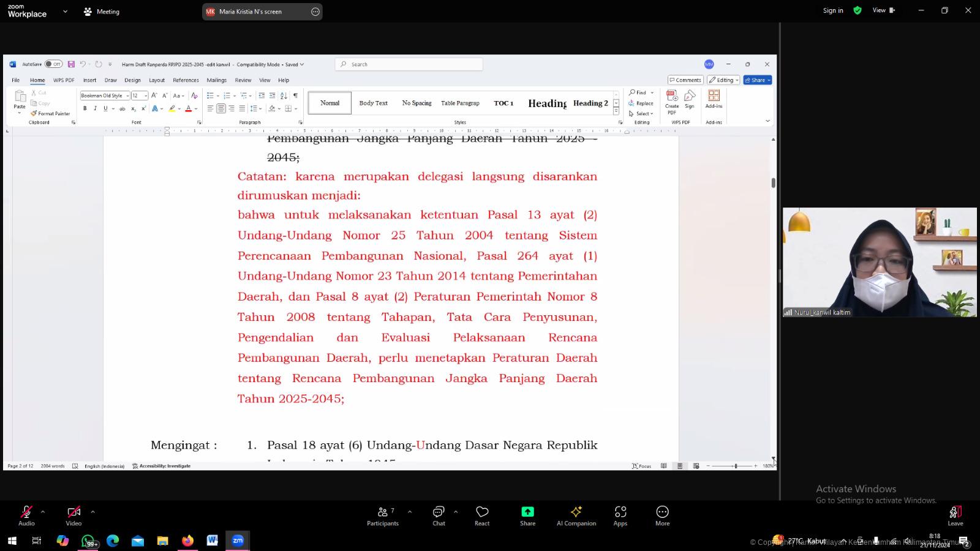The width and height of the screenshot is (980, 551).
Task: Expand the Styles gallery
Action: (x=616, y=111)
